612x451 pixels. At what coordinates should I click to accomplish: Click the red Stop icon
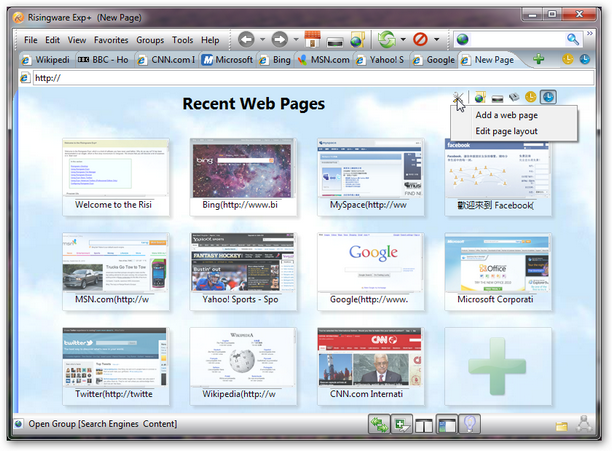420,39
